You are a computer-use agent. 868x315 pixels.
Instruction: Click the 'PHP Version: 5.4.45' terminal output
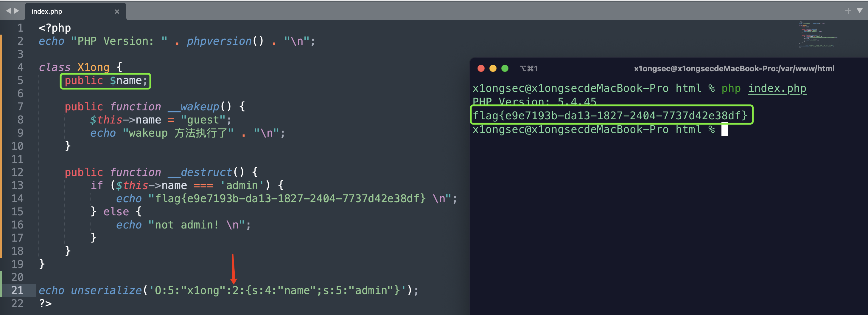point(534,101)
